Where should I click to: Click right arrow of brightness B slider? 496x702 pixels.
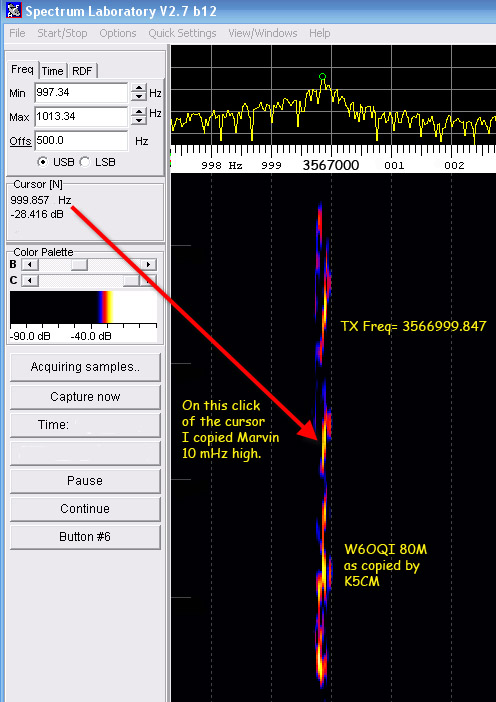click(x=148, y=265)
